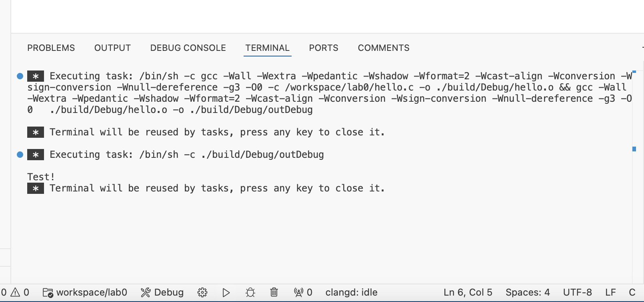Open the workspace/lab0 folder selector

tap(85, 292)
